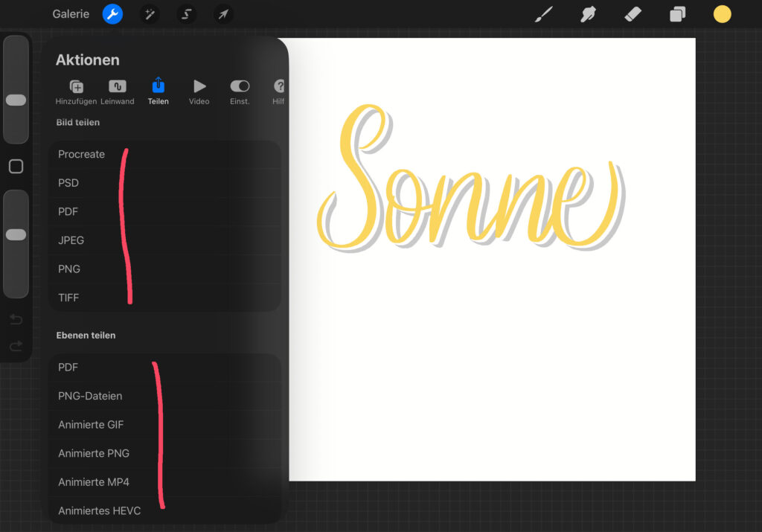Export image as TIFF
The height and width of the screenshot is (532, 762).
(165, 298)
